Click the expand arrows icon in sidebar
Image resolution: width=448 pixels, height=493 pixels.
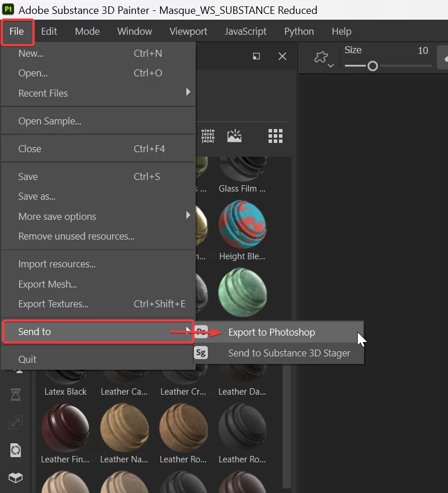[x=16, y=422]
